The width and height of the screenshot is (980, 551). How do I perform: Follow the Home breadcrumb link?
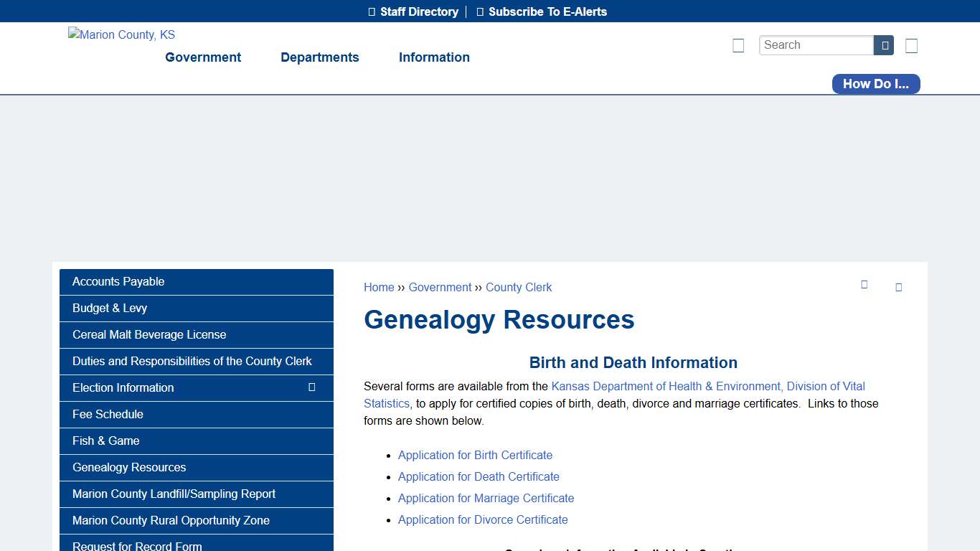point(379,287)
